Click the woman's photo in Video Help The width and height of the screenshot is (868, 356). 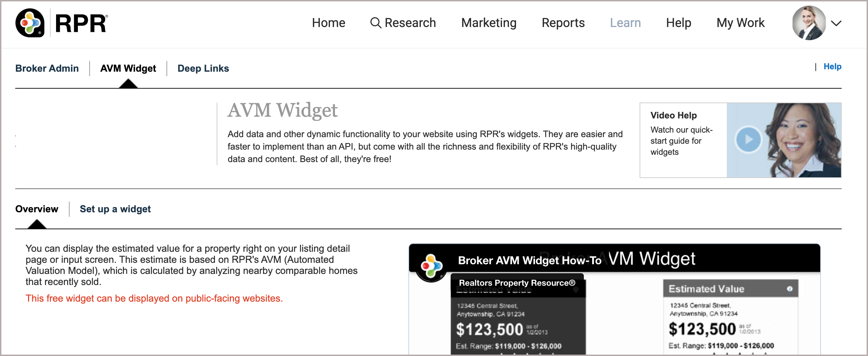pyautogui.click(x=803, y=140)
